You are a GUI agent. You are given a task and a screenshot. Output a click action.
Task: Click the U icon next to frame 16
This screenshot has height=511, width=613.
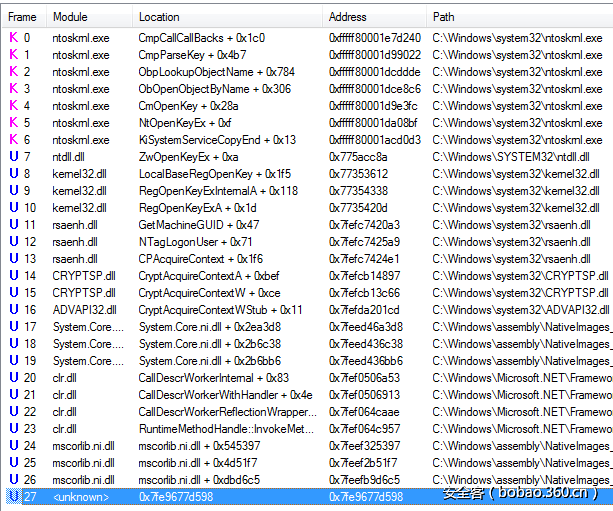tap(14, 310)
